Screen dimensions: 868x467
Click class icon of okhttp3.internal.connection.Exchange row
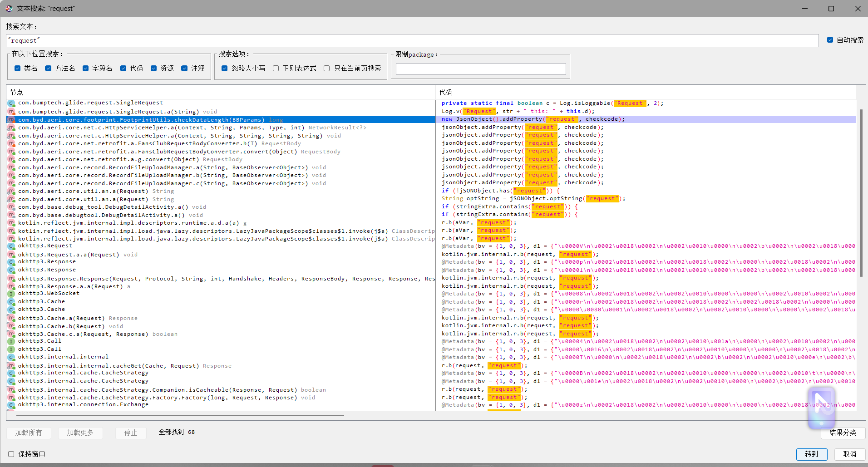pyautogui.click(x=11, y=405)
